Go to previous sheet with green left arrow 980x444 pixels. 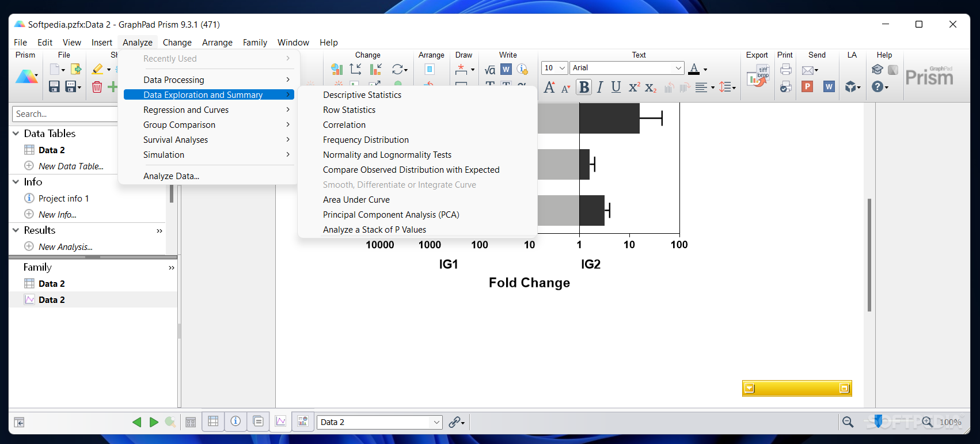137,422
